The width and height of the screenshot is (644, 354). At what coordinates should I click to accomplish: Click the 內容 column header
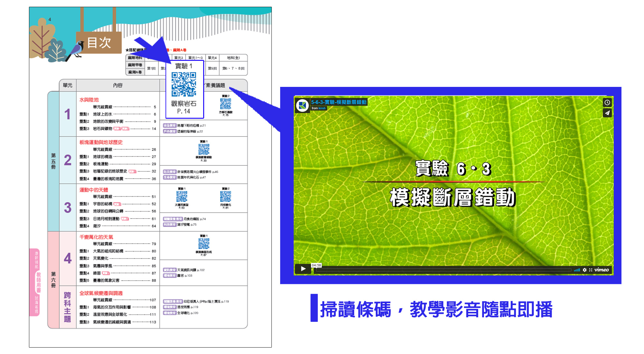tap(118, 85)
